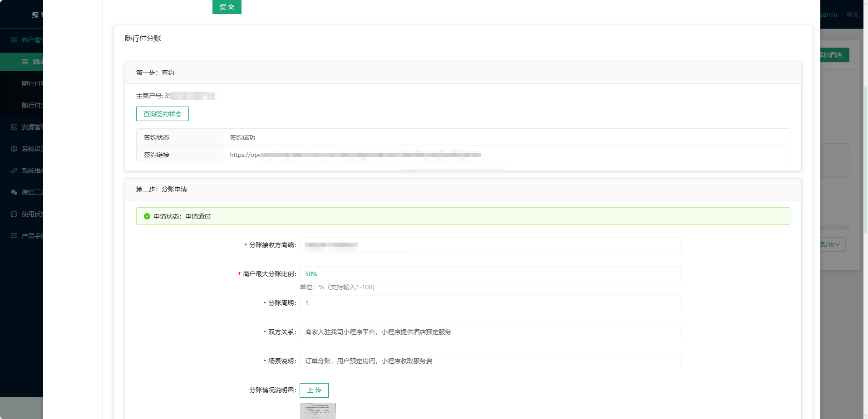The image size is (868, 419).
Task: Click the 查询签约状态 button
Action: (162, 114)
